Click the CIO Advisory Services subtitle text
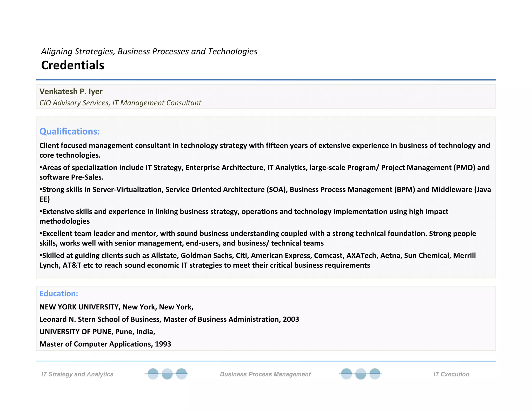The height and width of the screenshot is (411, 532). [x=120, y=103]
